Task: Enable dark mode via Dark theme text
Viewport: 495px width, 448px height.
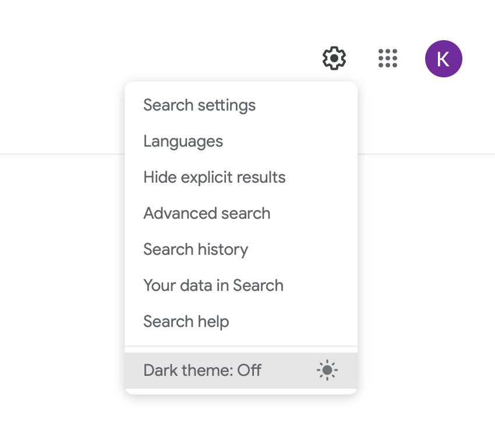Action: pyautogui.click(x=202, y=370)
